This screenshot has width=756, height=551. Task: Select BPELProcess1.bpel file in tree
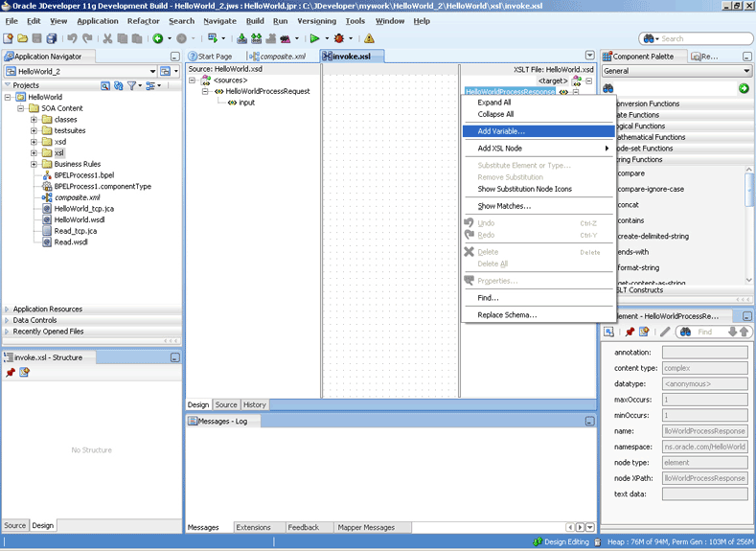[83, 175]
